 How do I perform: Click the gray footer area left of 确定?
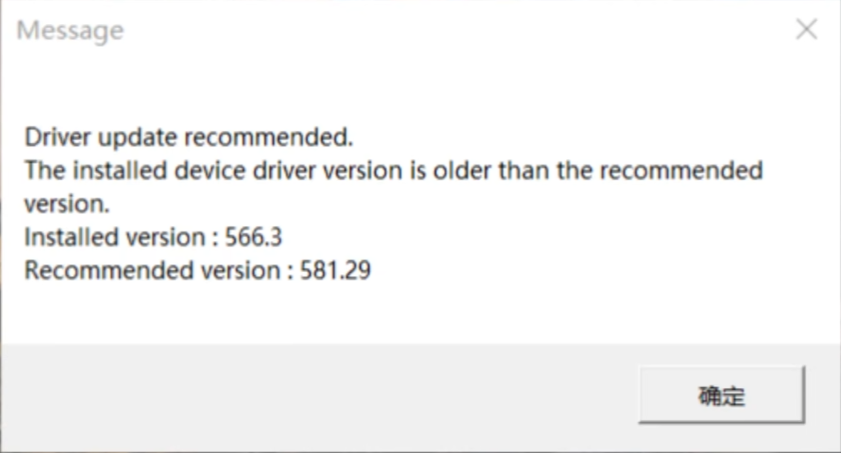300,395
